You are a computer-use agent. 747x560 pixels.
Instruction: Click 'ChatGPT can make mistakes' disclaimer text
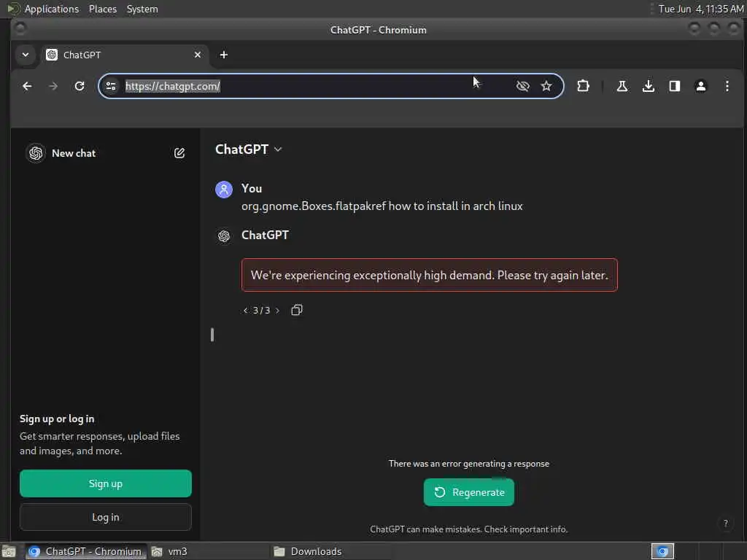point(469,529)
